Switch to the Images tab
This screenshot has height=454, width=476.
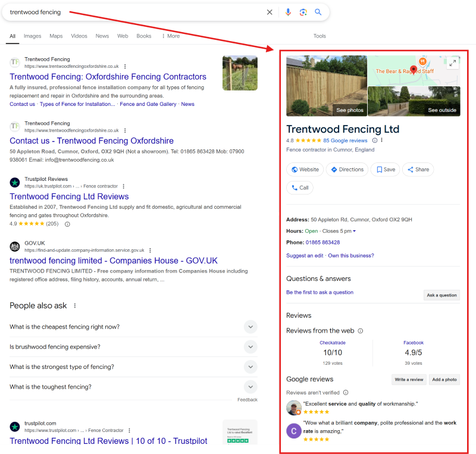(x=33, y=36)
